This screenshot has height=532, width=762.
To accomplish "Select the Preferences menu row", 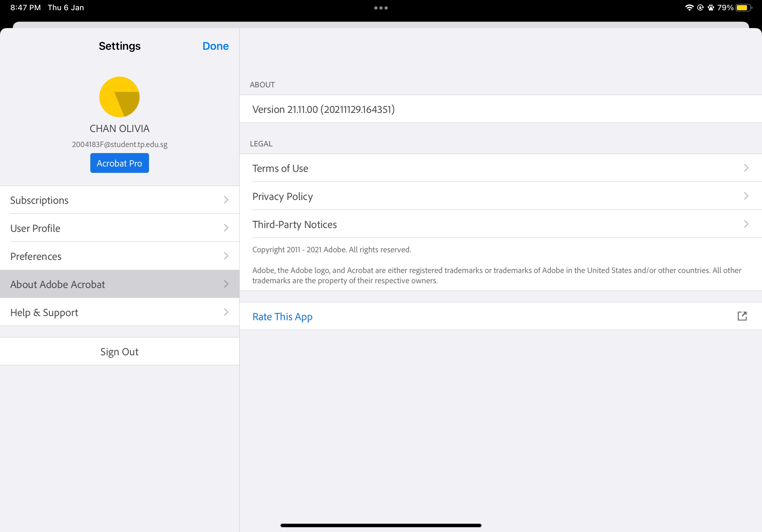I will (x=119, y=256).
